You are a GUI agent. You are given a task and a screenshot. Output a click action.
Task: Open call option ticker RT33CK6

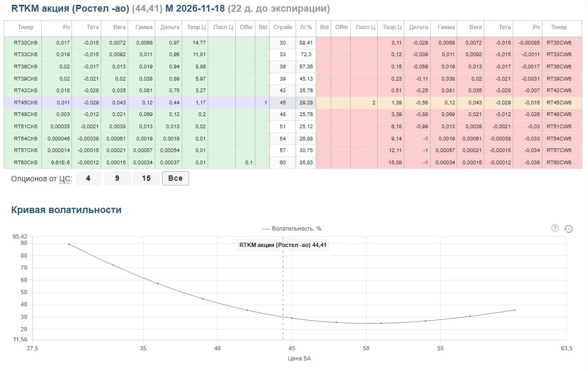(x=25, y=55)
